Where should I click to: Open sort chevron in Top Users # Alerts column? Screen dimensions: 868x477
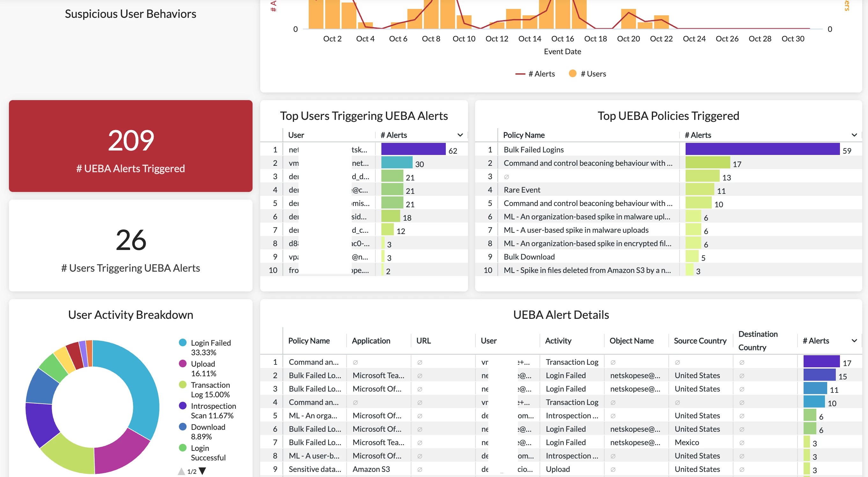[x=460, y=135]
